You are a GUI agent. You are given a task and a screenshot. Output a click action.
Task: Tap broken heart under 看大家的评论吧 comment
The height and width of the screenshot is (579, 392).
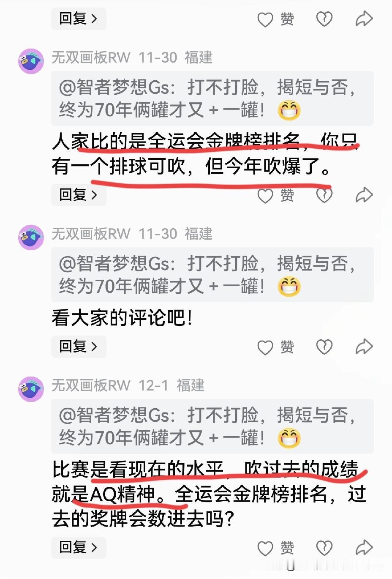[324, 347]
